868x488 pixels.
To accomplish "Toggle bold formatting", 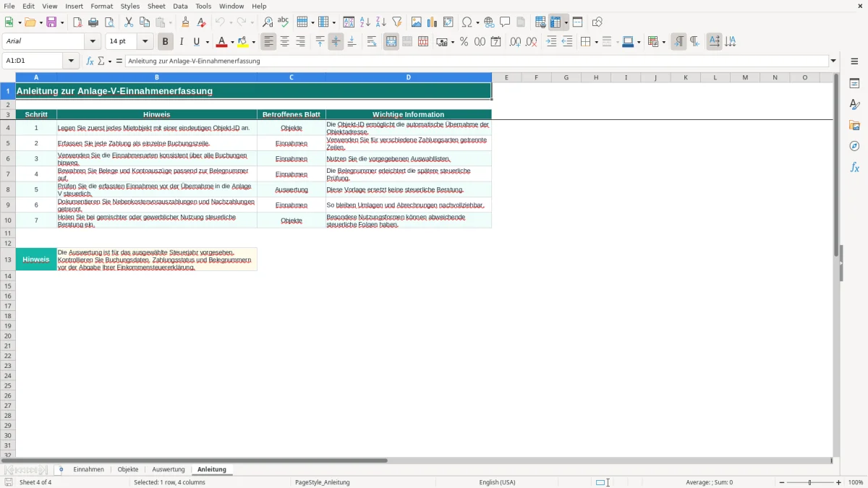I will (x=166, y=42).
